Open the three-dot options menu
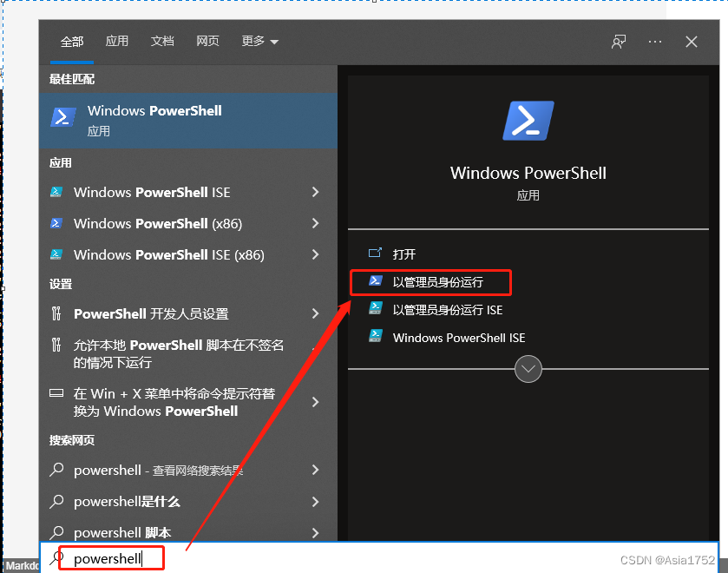The height and width of the screenshot is (573, 728). pyautogui.click(x=654, y=42)
